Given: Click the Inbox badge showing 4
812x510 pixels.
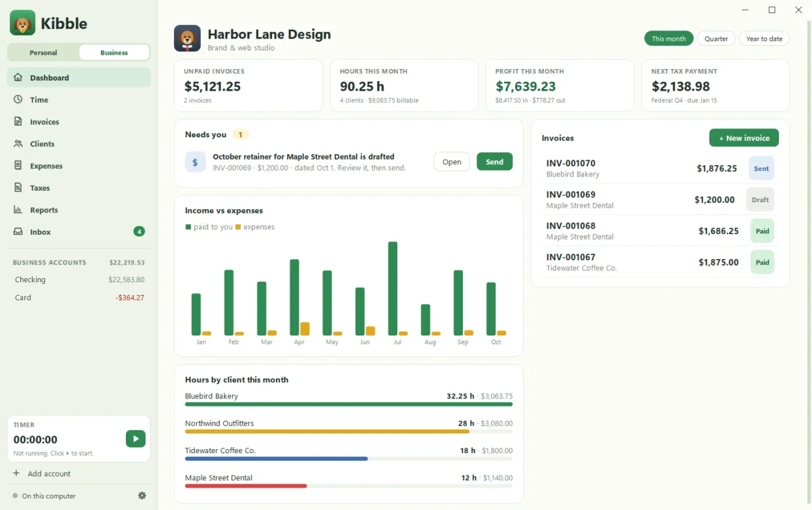Looking at the screenshot, I should click(x=139, y=231).
